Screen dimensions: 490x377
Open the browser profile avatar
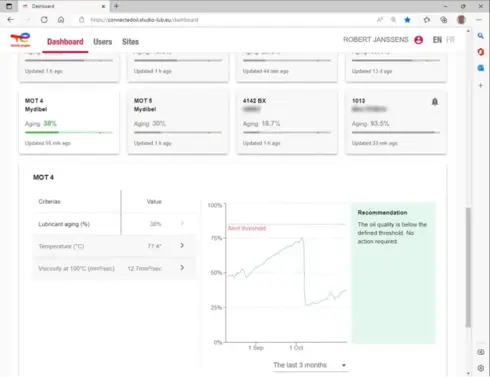[461, 20]
